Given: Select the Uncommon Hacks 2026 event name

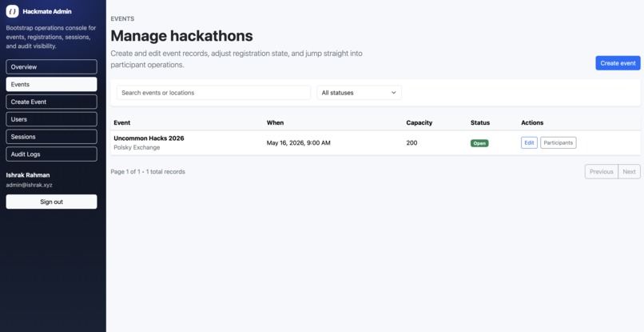Looking at the screenshot, I should point(149,138).
